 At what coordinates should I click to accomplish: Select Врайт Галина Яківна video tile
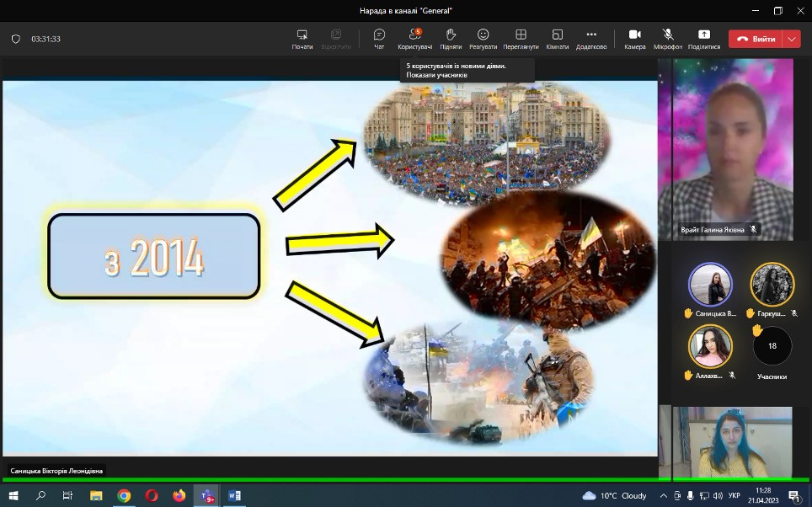725,149
